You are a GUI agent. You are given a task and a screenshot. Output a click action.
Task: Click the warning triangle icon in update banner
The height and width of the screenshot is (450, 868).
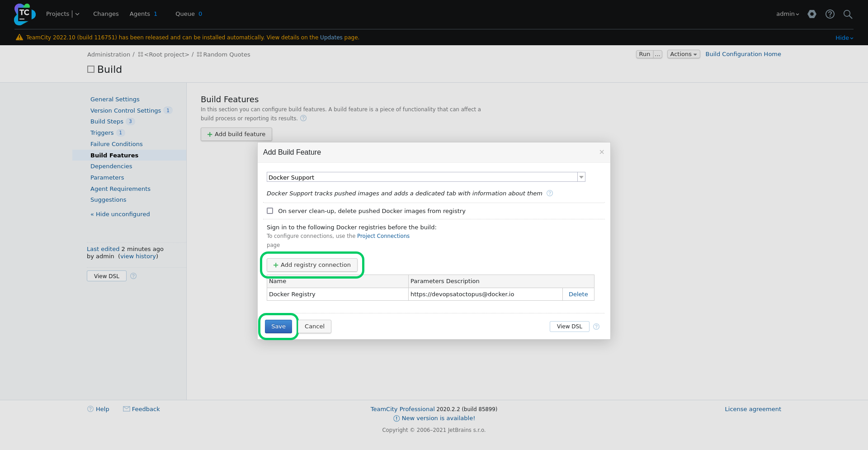(19, 38)
